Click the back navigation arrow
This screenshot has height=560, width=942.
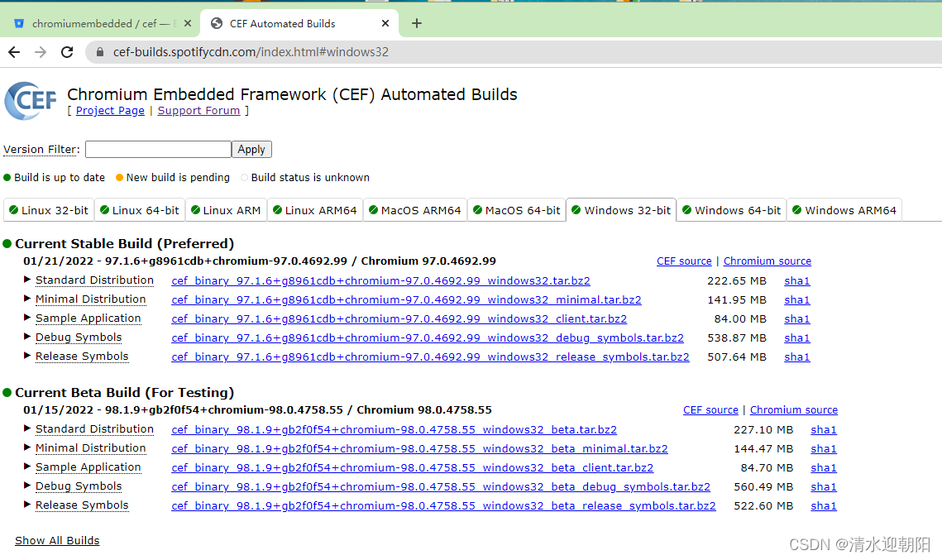click(x=13, y=51)
